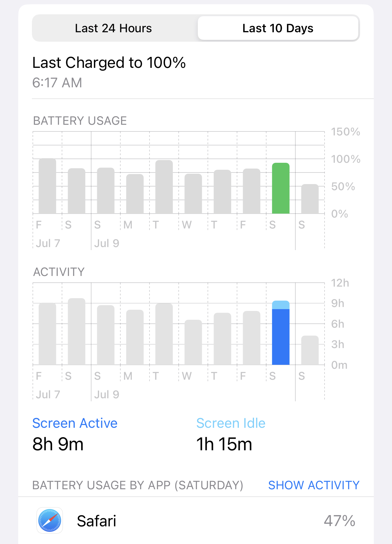The image size is (392, 544).
Task: Tap Wednesday's activity bar
Action: click(193, 342)
